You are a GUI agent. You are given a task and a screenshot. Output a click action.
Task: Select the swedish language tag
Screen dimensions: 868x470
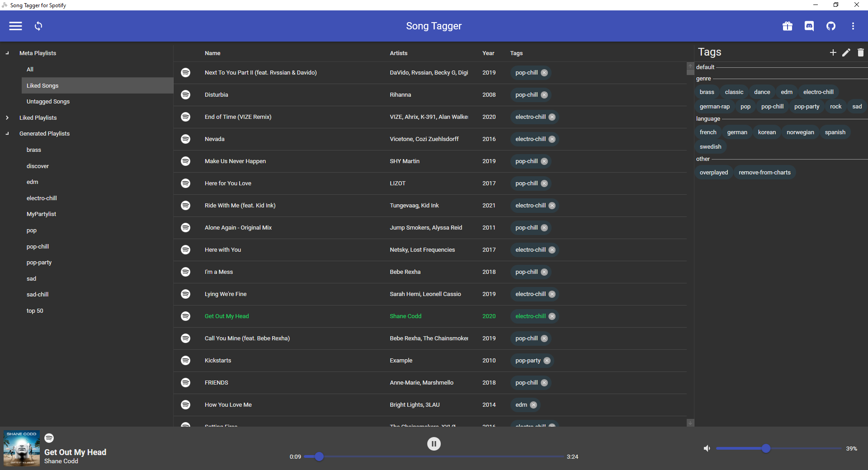(x=710, y=147)
